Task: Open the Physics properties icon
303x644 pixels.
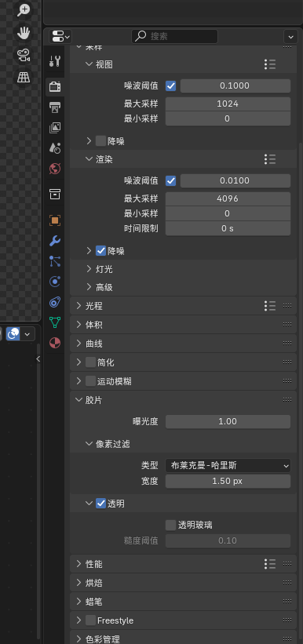Action: (55, 282)
